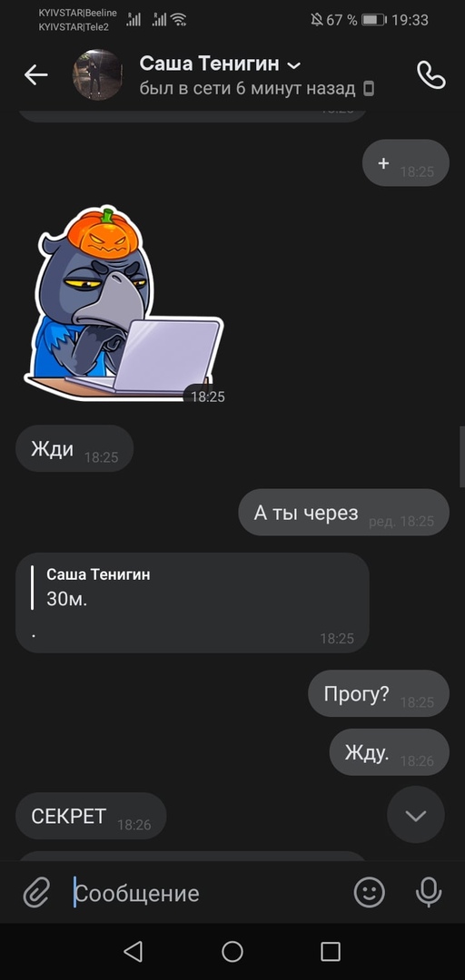Image resolution: width=465 pixels, height=980 pixels.
Task: Open the quoted reply '30м.' message
Action: coord(193,603)
